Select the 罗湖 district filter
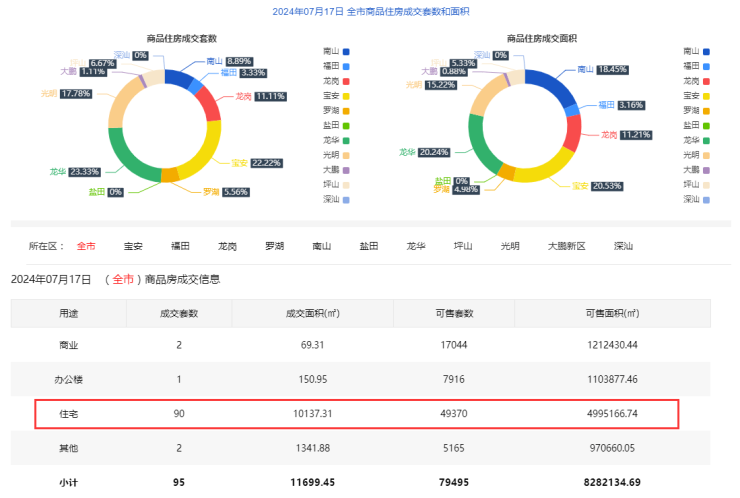 pyautogui.click(x=274, y=246)
